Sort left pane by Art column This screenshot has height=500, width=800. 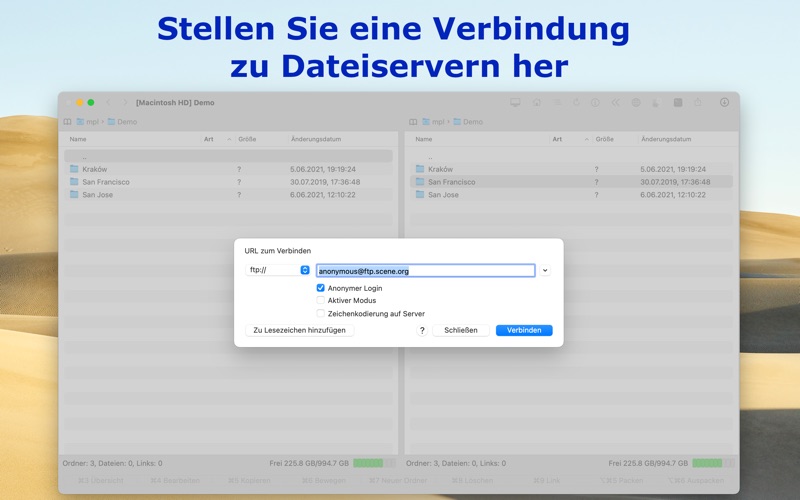click(x=209, y=139)
